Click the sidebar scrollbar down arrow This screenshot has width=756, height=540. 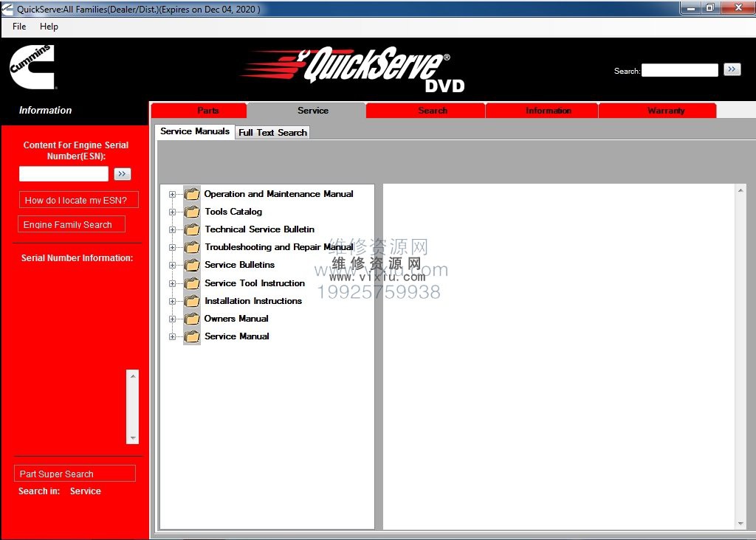coord(133,438)
